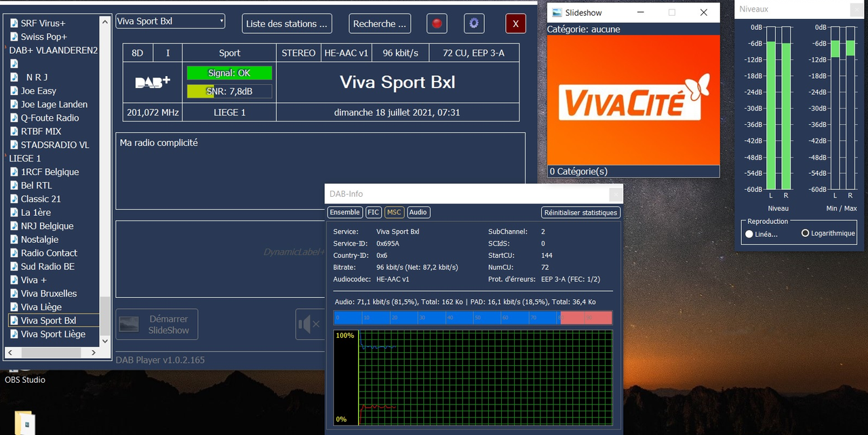Click the note icon beside Nostalgie

(14, 240)
